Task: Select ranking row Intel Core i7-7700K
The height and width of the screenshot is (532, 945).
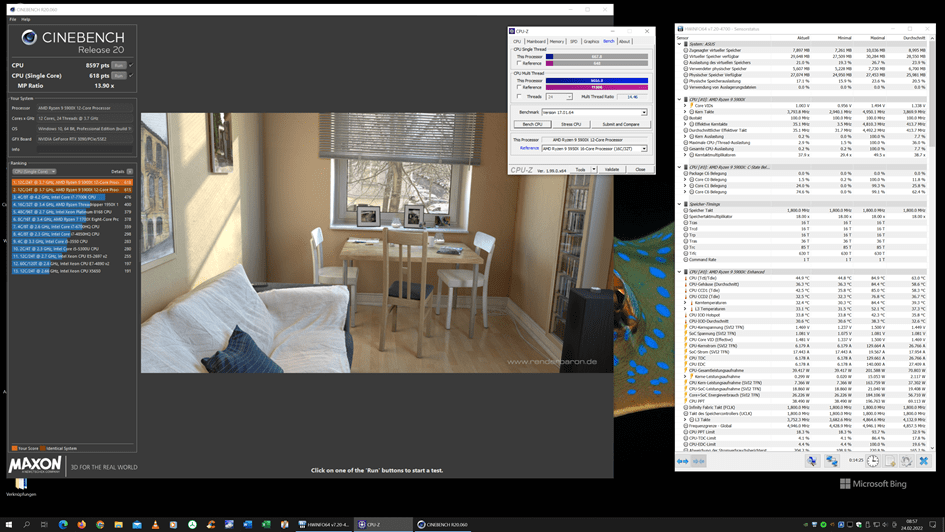Action: (72, 197)
